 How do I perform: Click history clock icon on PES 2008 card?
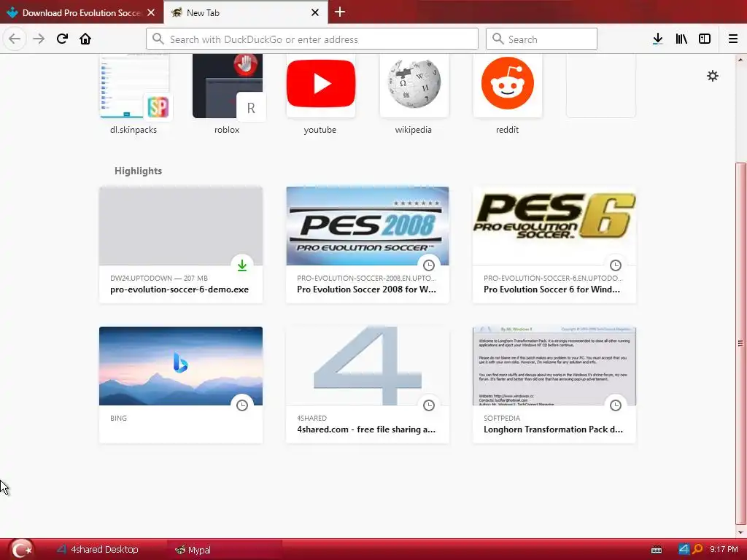click(x=429, y=265)
